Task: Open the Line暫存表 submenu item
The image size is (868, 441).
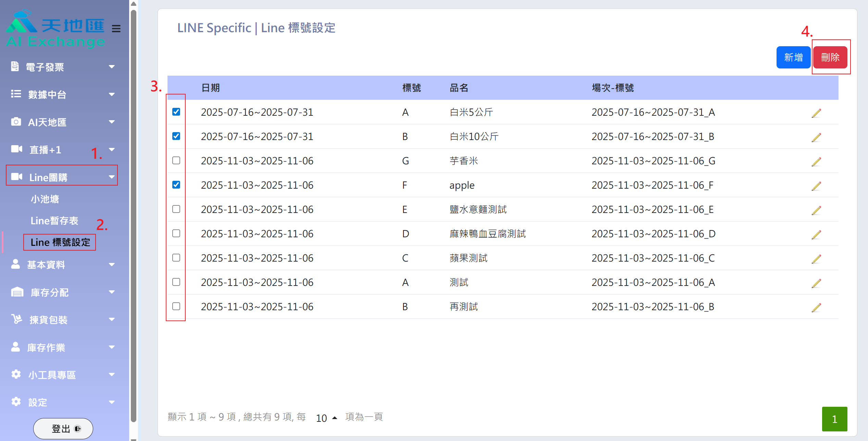Action: pyautogui.click(x=54, y=221)
